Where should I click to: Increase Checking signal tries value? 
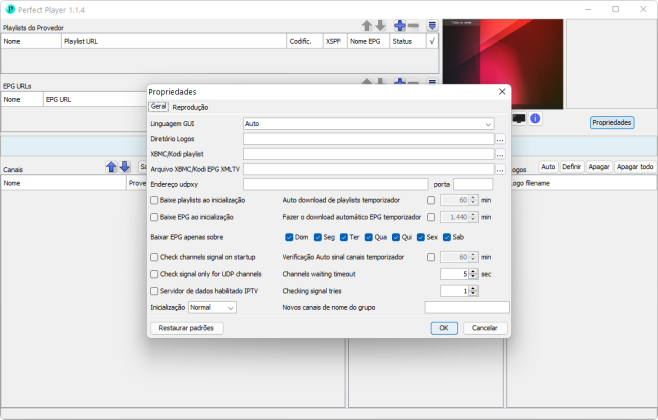473,288
